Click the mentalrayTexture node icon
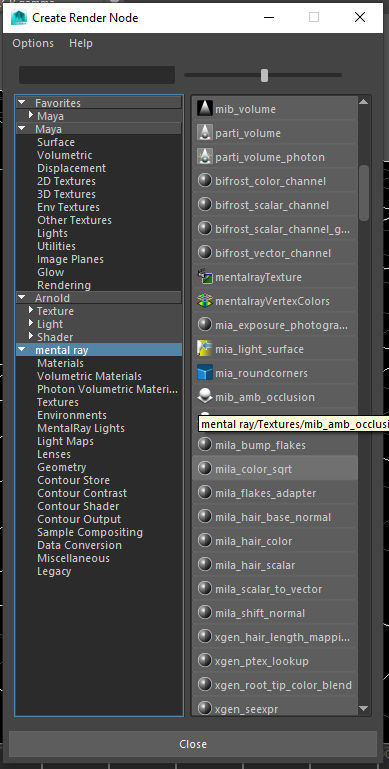 click(x=205, y=277)
